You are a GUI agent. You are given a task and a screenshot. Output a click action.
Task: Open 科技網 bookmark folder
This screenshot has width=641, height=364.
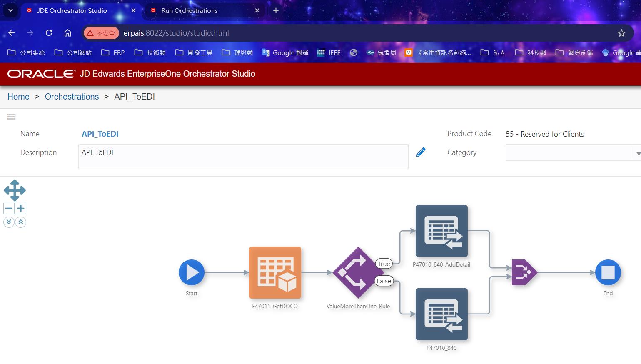click(530, 52)
